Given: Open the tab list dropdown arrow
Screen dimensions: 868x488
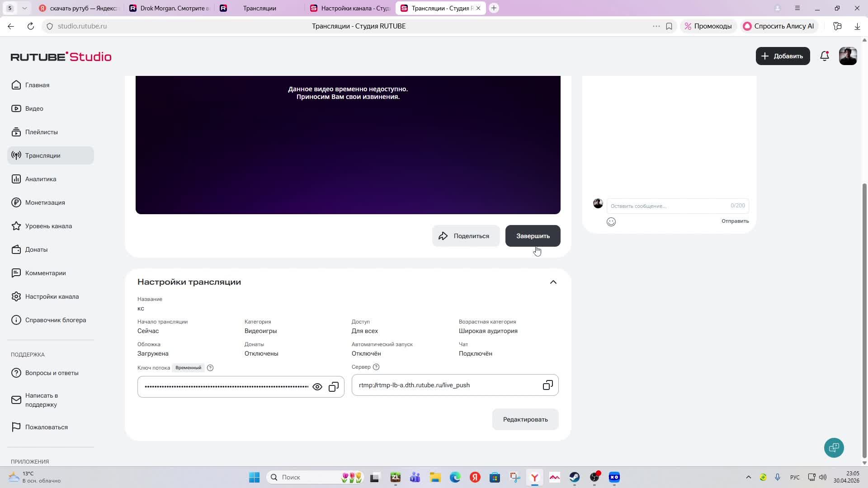Looking at the screenshot, I should click(24, 8).
